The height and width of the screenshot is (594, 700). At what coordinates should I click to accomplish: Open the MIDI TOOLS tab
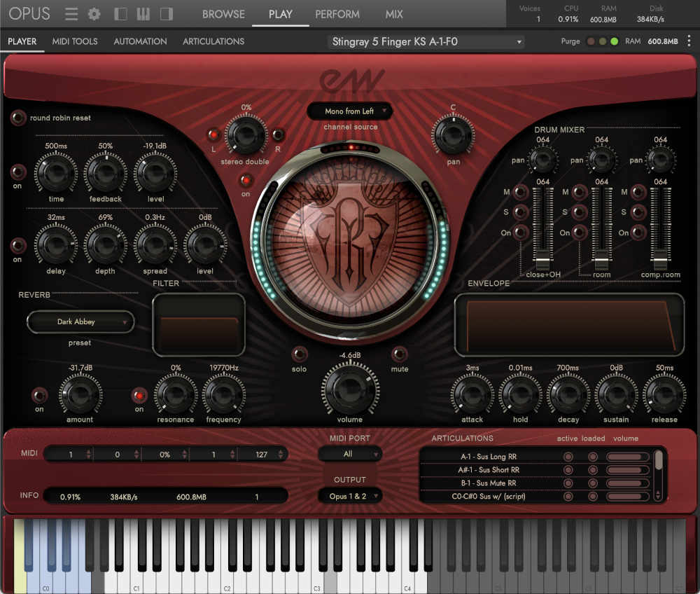[x=74, y=41]
